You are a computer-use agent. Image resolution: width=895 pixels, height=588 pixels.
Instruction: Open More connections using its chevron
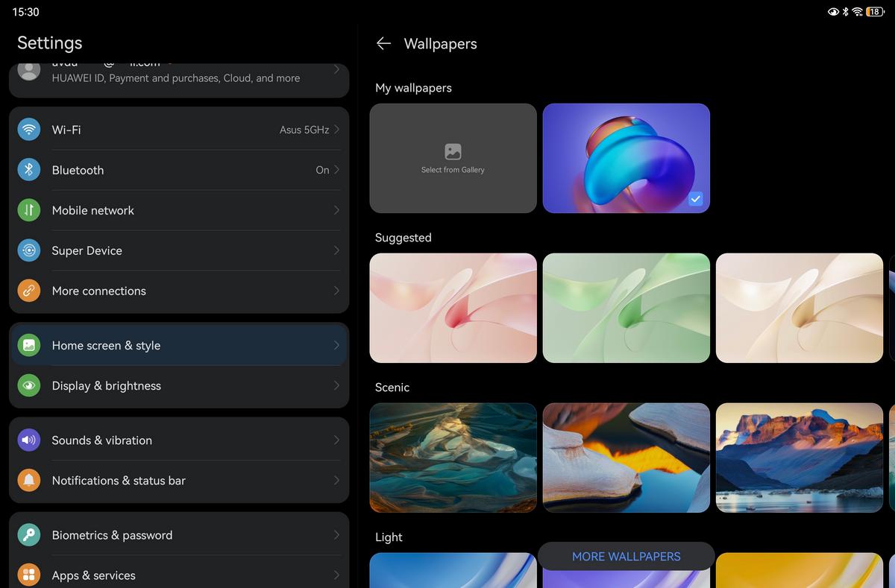336,291
